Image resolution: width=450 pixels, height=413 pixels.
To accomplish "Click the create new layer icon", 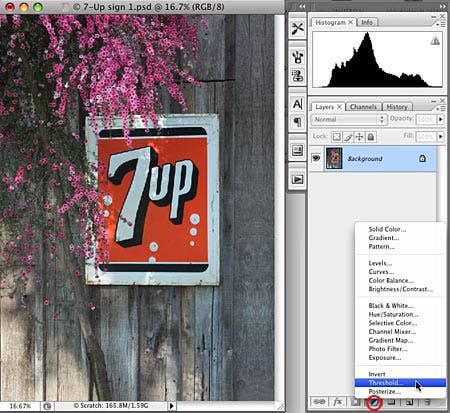I will click(409, 402).
